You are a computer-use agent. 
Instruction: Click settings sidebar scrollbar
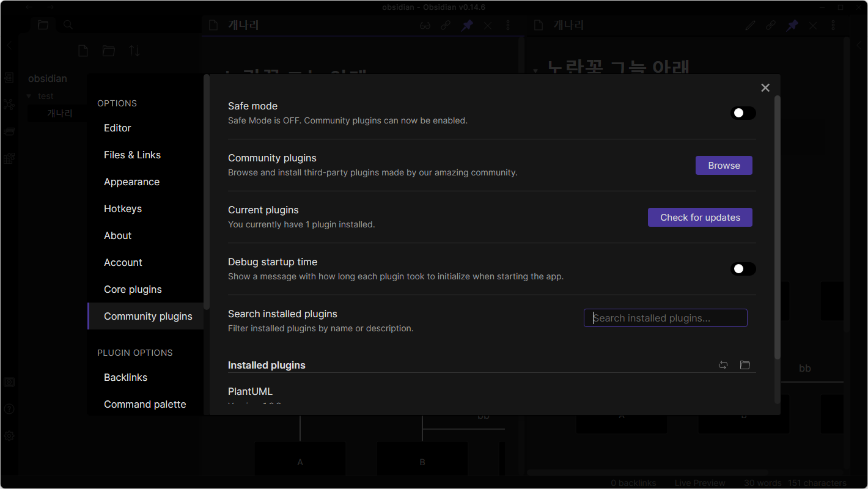(x=207, y=191)
